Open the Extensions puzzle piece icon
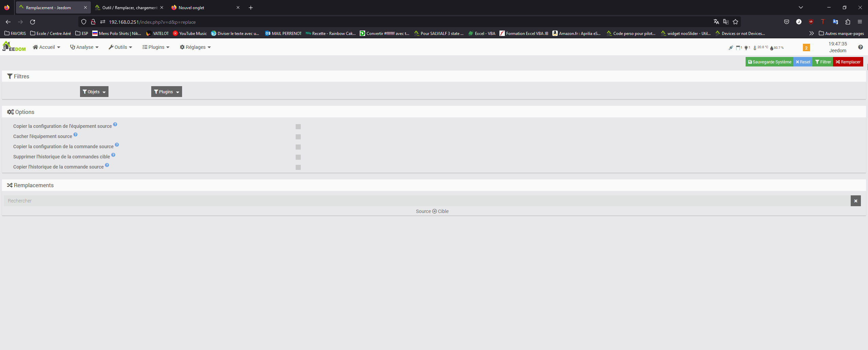This screenshot has width=868, height=350. click(x=848, y=22)
